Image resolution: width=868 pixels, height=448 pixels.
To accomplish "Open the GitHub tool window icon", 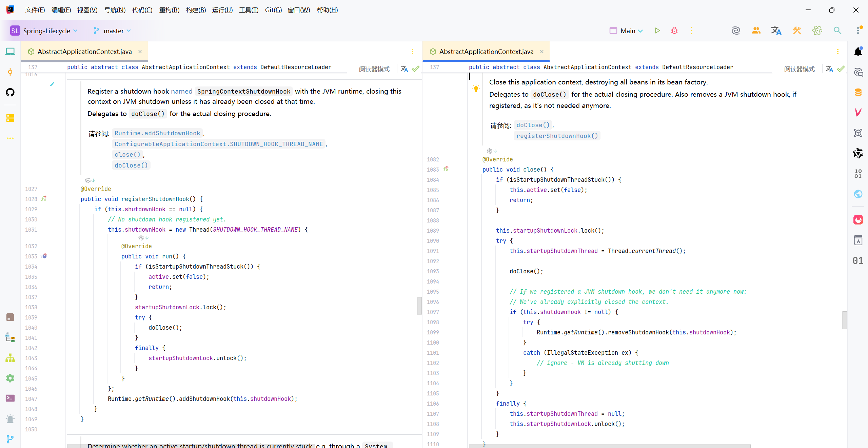I will coord(10,92).
